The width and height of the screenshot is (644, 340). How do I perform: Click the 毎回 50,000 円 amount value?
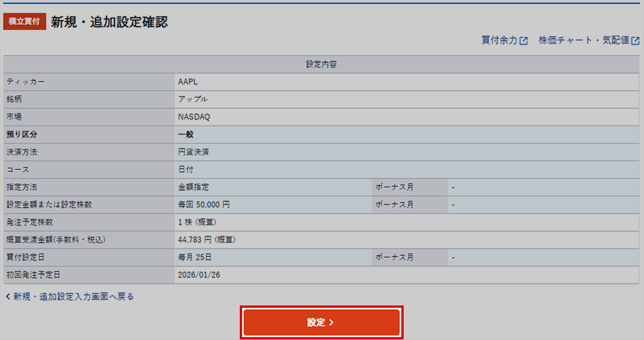204,205
